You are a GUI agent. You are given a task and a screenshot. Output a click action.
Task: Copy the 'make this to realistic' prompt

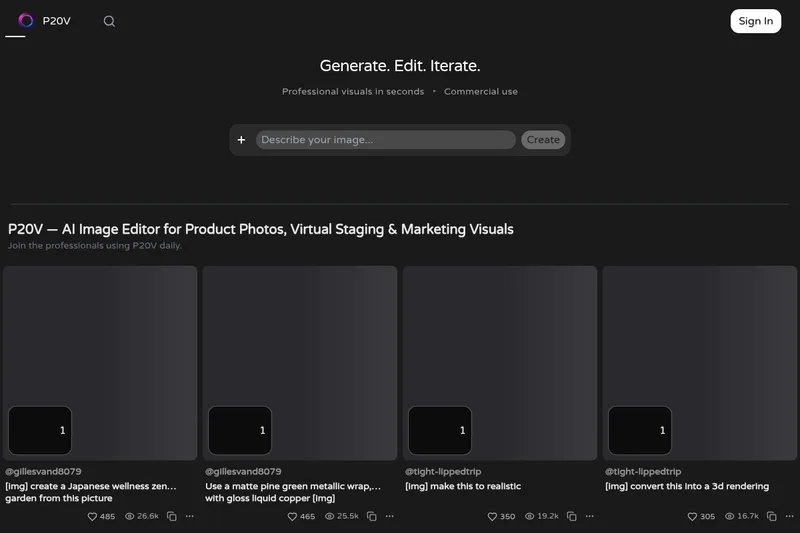(x=572, y=516)
